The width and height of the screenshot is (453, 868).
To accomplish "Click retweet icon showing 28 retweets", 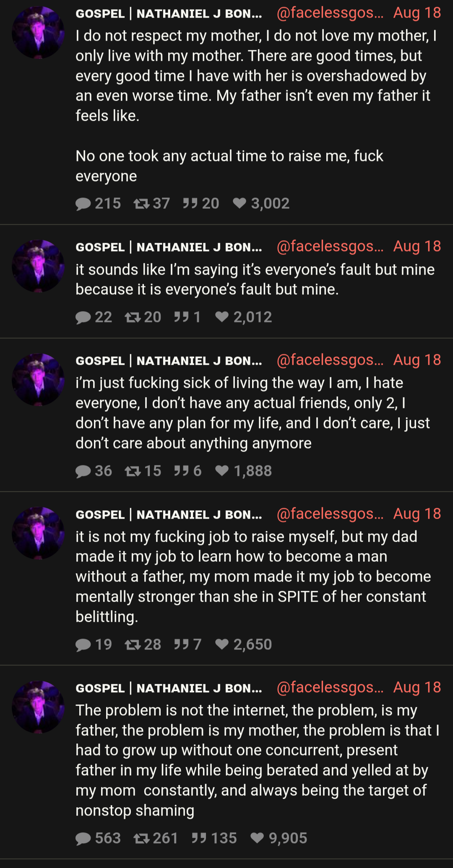I will pyautogui.click(x=133, y=645).
